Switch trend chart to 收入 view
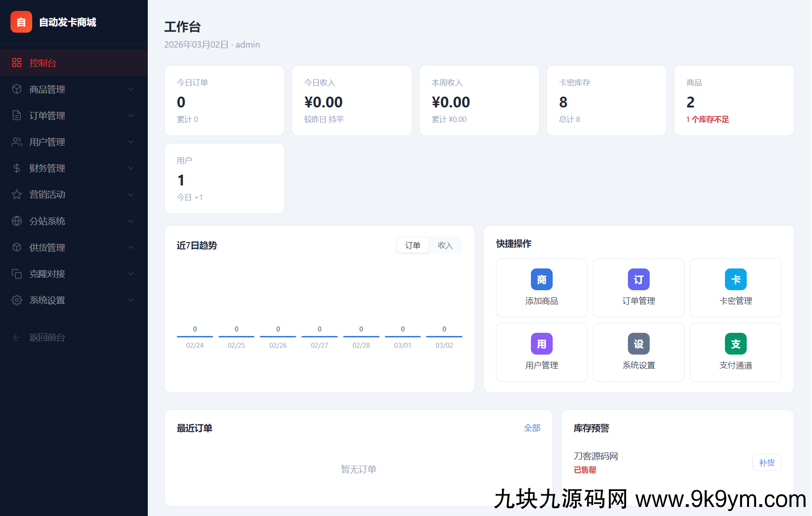 point(445,245)
